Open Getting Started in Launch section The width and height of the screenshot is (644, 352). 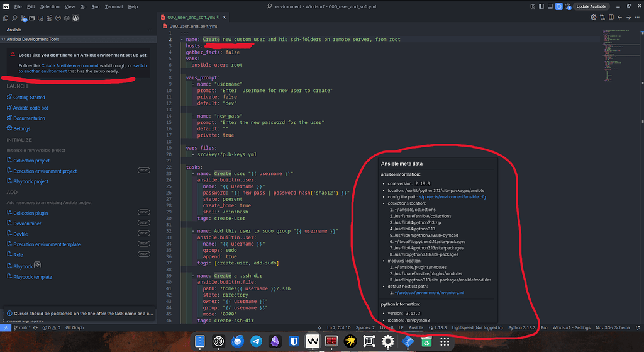pos(29,98)
